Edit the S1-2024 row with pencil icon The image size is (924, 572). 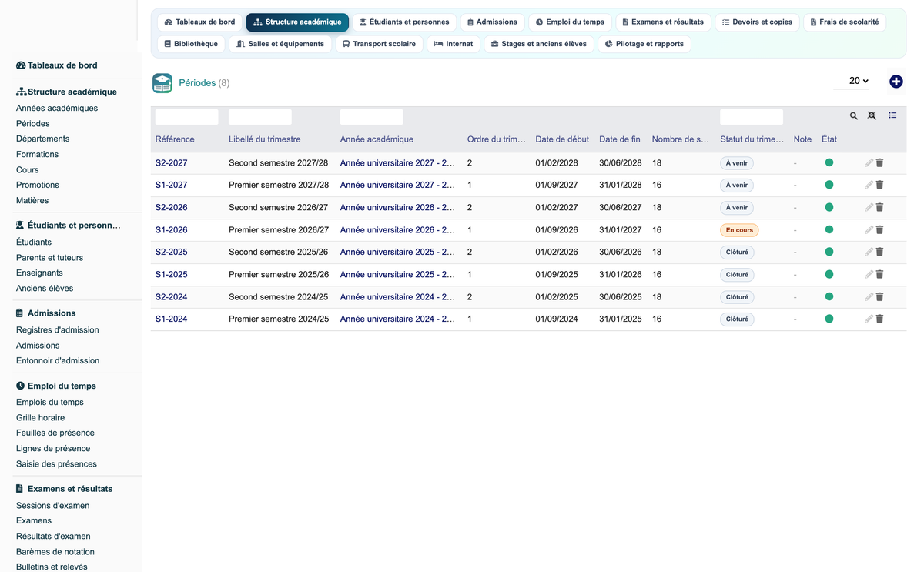tap(869, 319)
